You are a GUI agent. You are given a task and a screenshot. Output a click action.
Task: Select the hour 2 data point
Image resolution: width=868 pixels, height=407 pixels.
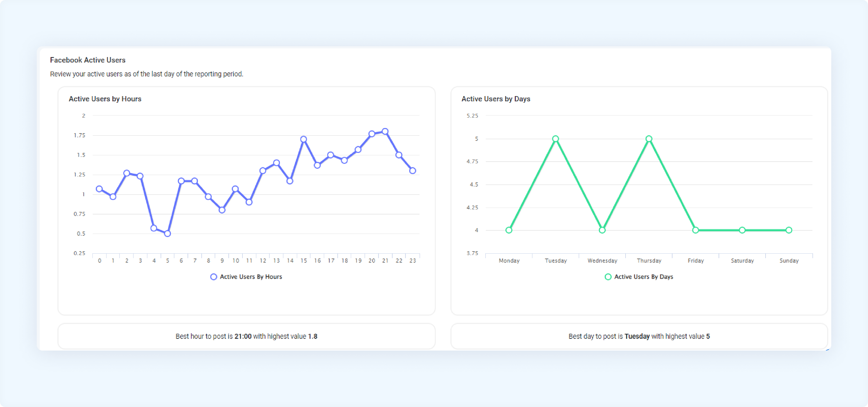tap(127, 173)
